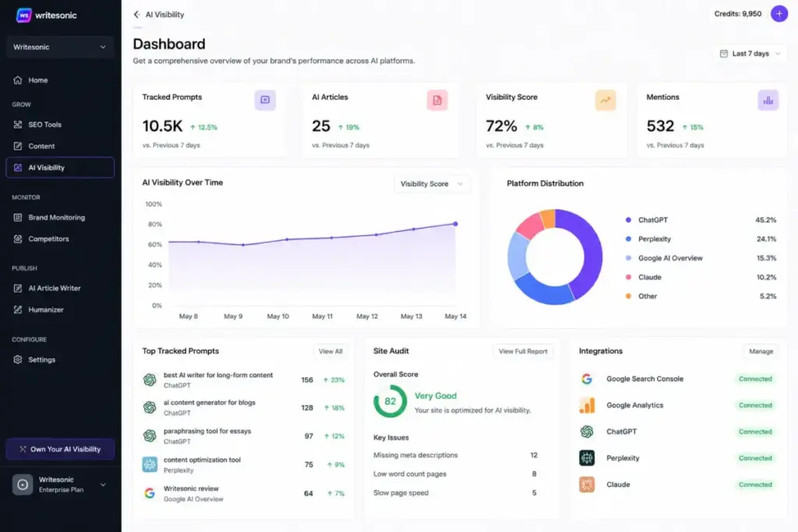
Task: Click the Slow page speed row
Action: point(455,493)
